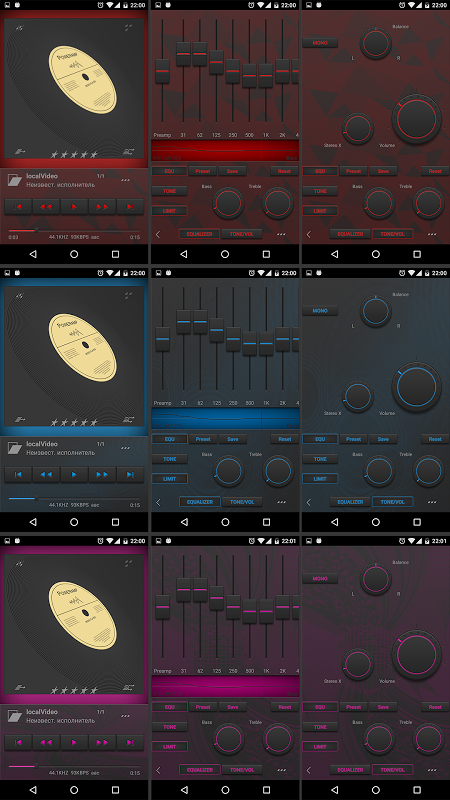The image size is (450, 800).
Task: Rewind in the red-themed player
Action: click(46, 207)
